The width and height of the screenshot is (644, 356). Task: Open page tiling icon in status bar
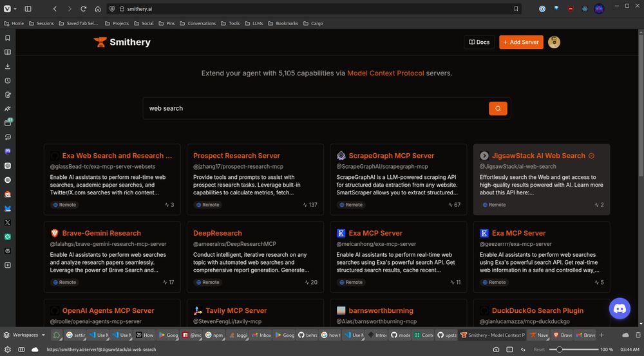509,350
